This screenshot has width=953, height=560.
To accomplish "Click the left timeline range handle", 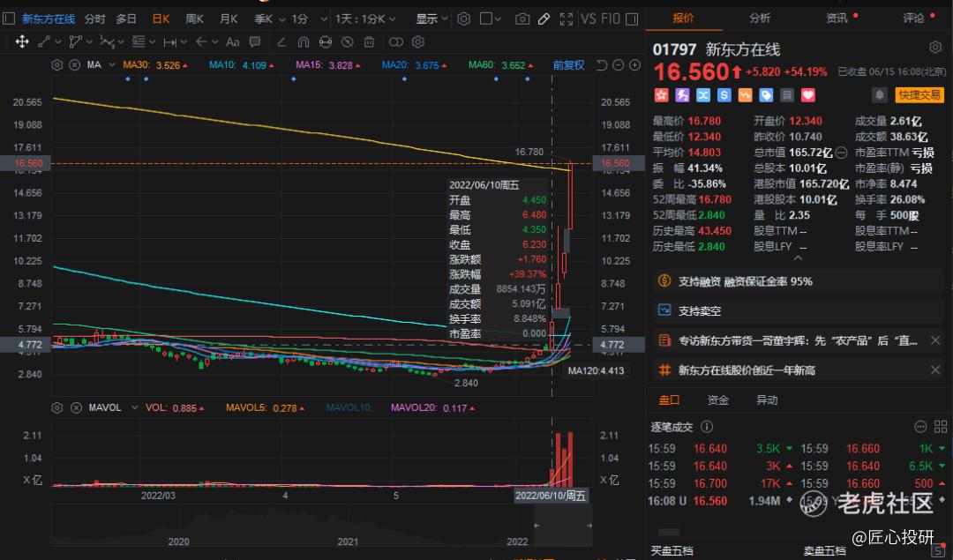I will click(x=537, y=525).
